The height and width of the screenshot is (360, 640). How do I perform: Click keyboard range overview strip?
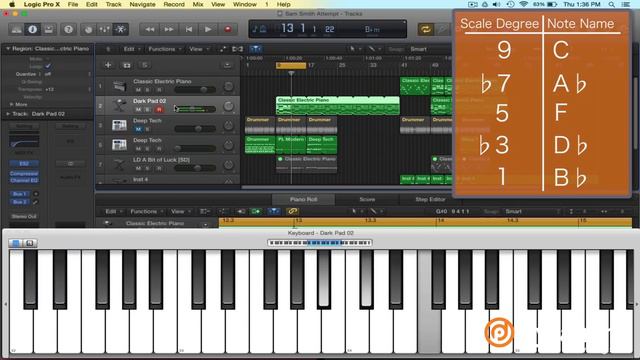pyautogui.click(x=320, y=243)
